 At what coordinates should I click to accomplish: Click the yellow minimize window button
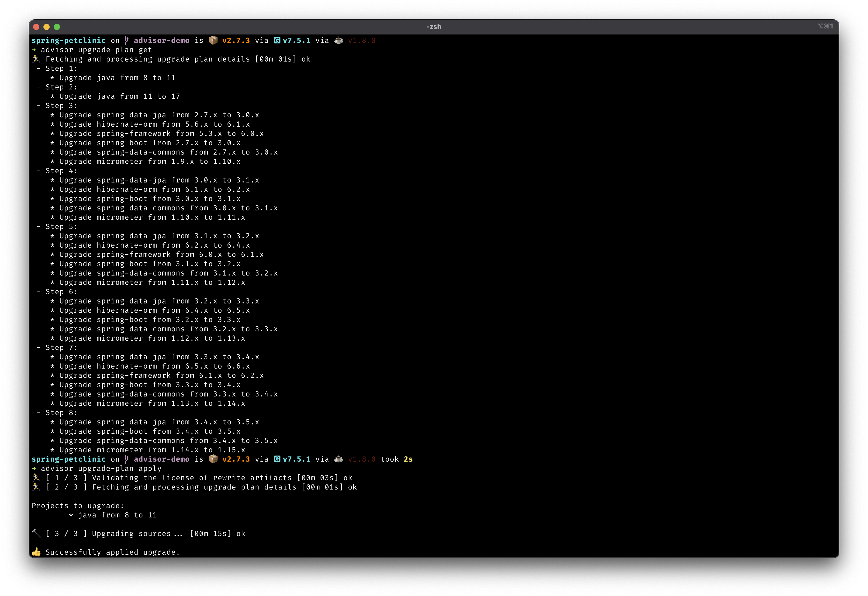point(47,27)
